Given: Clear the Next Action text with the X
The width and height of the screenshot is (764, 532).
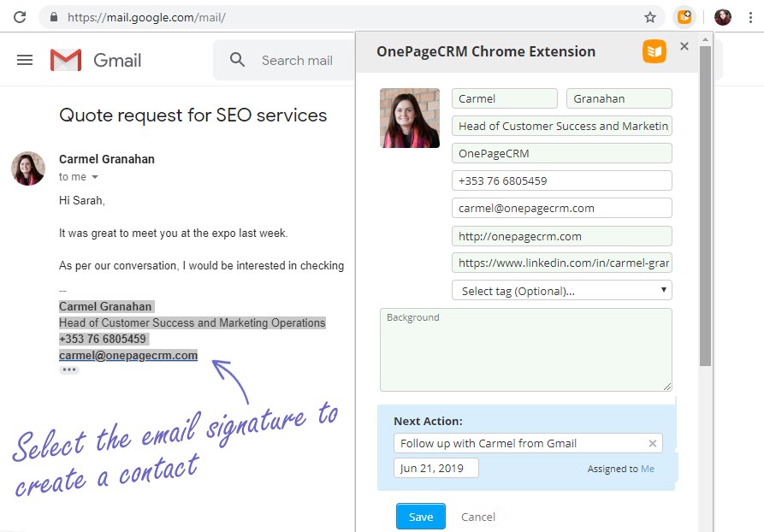Looking at the screenshot, I should point(653,443).
